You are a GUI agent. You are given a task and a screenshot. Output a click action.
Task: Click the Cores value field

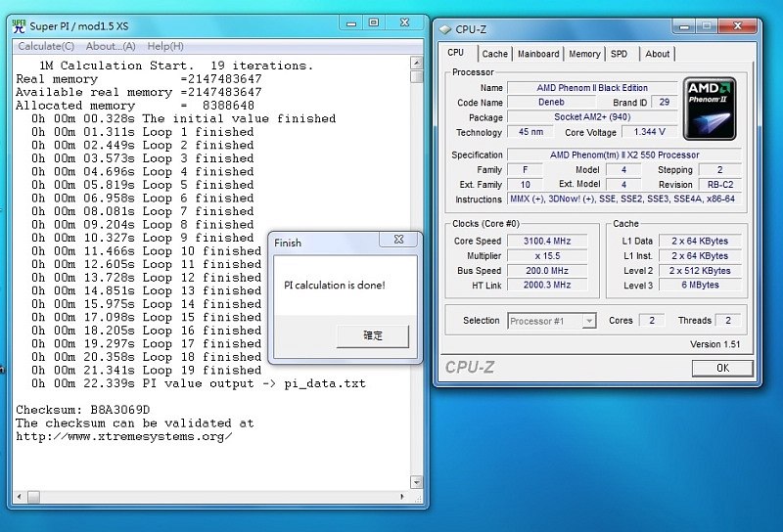(651, 321)
